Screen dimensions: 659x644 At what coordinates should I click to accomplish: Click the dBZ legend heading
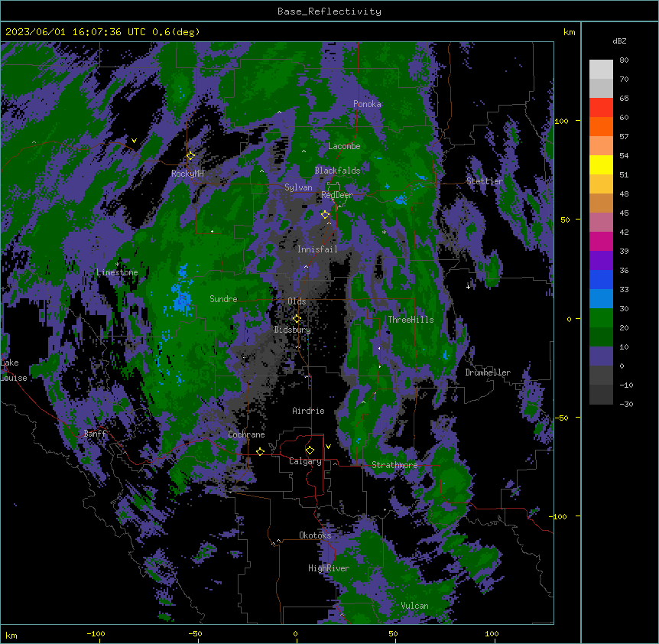tap(619, 41)
